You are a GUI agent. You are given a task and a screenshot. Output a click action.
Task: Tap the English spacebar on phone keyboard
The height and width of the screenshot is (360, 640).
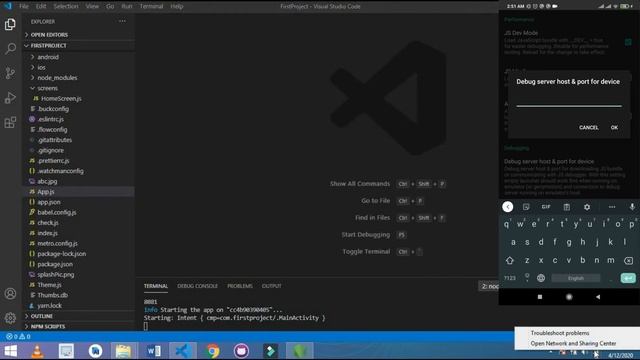click(576, 278)
